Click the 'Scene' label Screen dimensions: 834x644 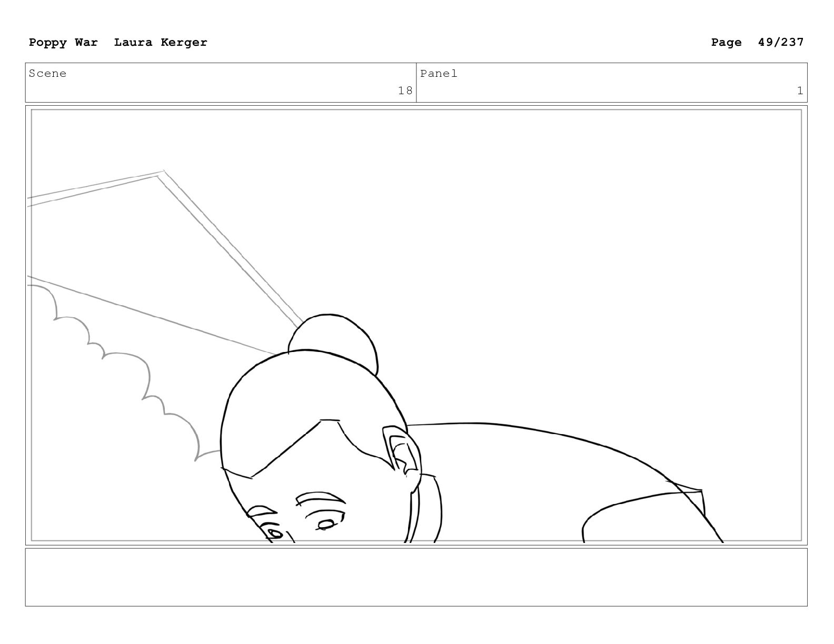(x=48, y=74)
